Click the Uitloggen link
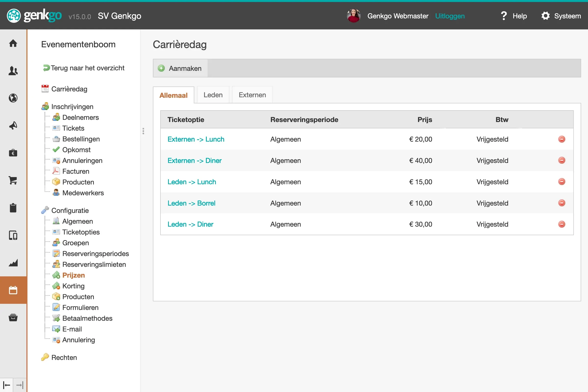588x392 pixels. pos(450,16)
